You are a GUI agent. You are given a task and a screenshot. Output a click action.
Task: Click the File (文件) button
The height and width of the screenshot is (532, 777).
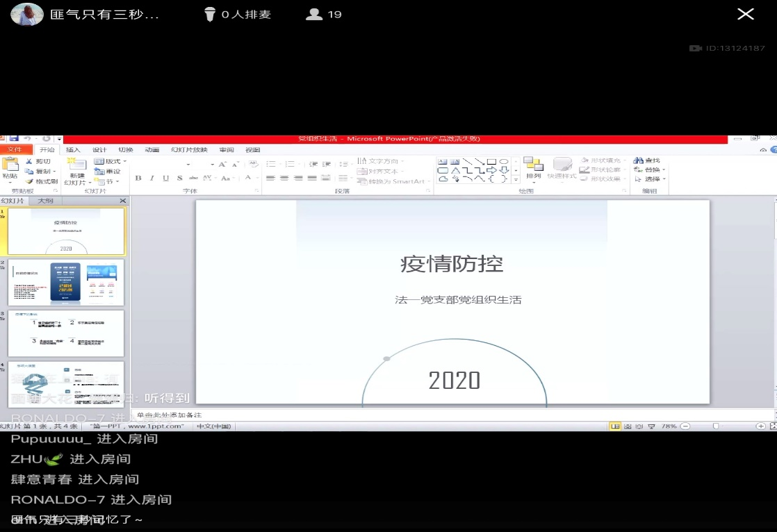click(15, 150)
